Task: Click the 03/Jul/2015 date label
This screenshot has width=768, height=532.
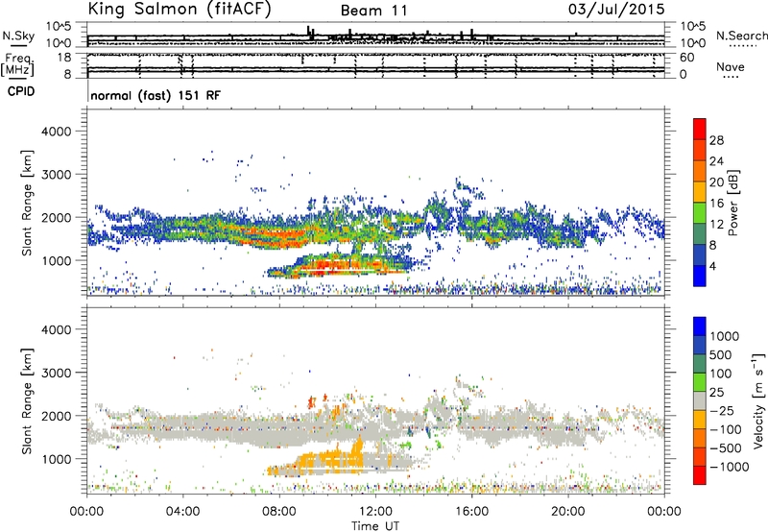Action: (x=616, y=10)
